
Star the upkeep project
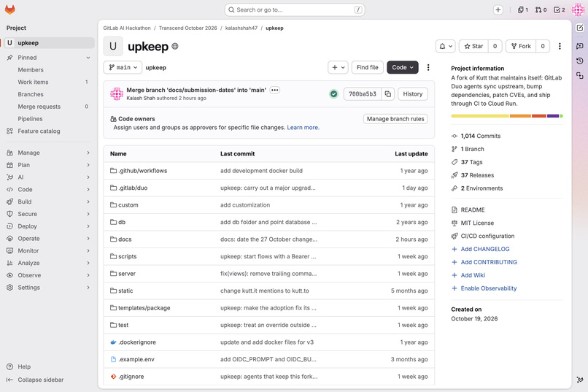[473, 46]
